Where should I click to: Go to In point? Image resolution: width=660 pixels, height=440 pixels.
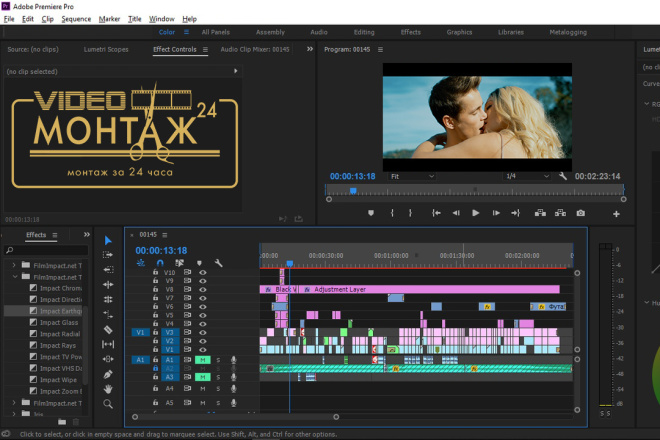[436, 213]
